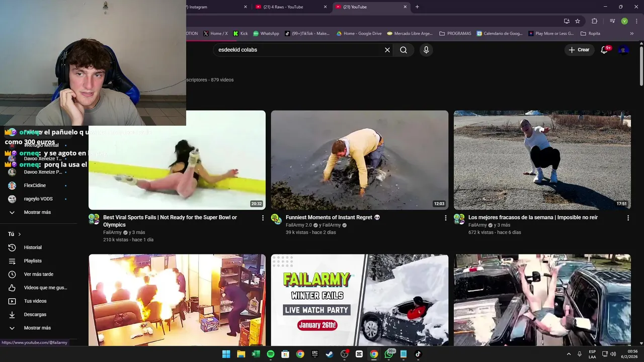644x362 pixels.
Task: Open Spotify from the taskbar
Action: click(271, 354)
